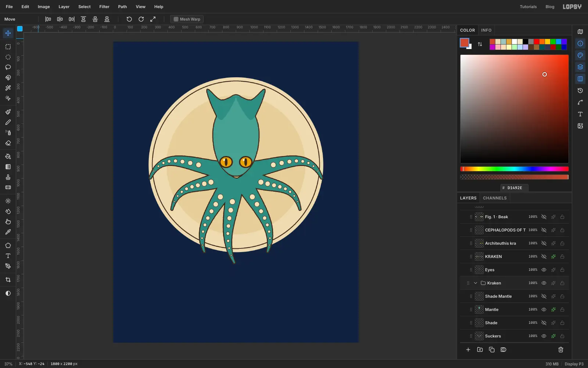Select the Clone Stamp tool
The image size is (588, 368).
(8, 177)
